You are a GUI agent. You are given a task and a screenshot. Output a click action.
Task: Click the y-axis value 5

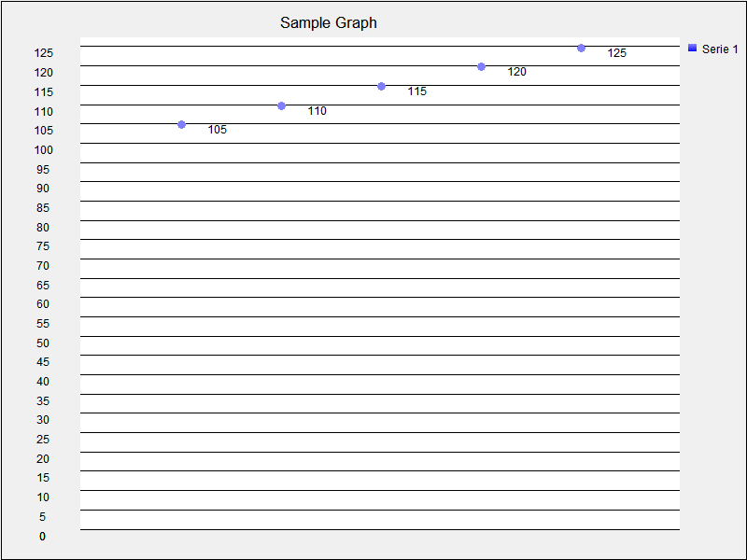tap(41, 516)
